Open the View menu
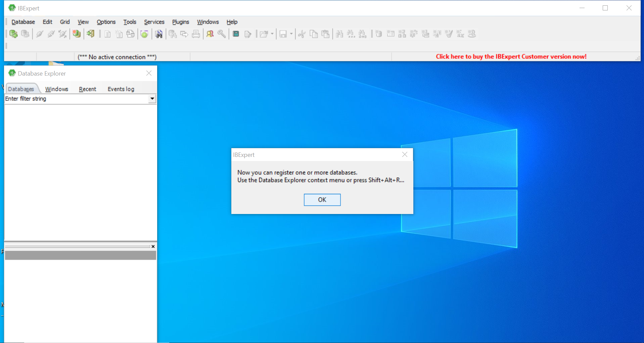Image resolution: width=644 pixels, height=343 pixels. pyautogui.click(x=83, y=22)
